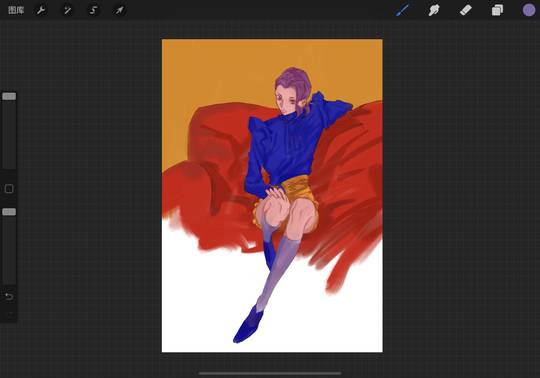Click the purple hair on the canvas figure
Viewport: 540px width, 378px height.
pos(294,80)
